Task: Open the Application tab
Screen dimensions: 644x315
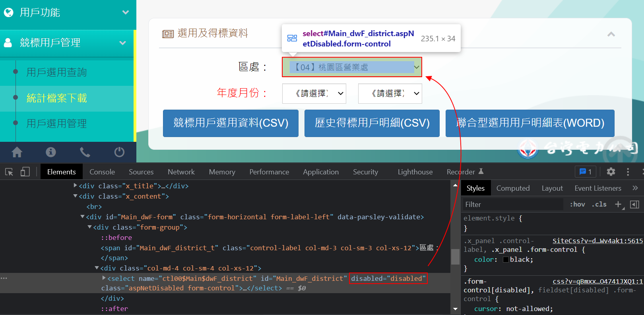Action: (x=321, y=172)
